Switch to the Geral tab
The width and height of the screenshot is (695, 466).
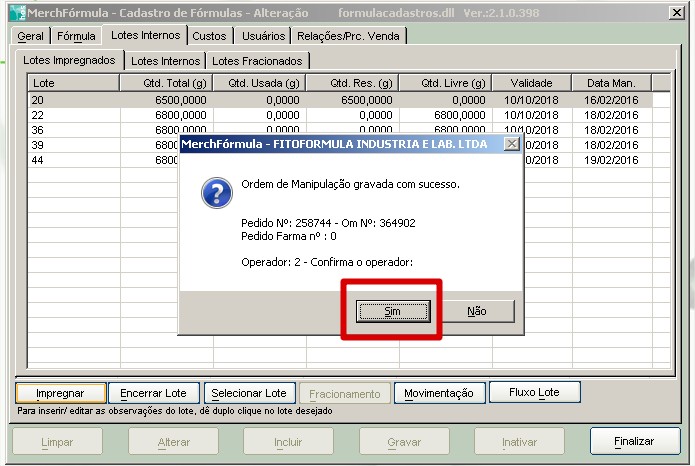coord(30,36)
